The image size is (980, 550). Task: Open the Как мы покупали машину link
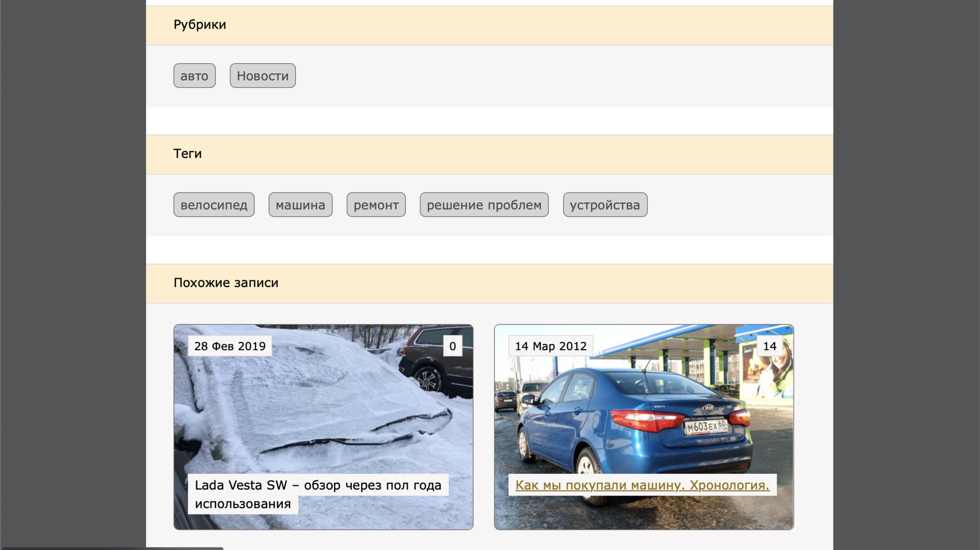tap(642, 485)
